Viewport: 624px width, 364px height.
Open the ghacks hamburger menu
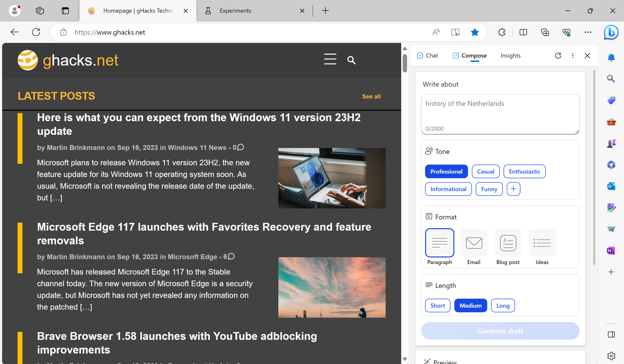point(330,59)
